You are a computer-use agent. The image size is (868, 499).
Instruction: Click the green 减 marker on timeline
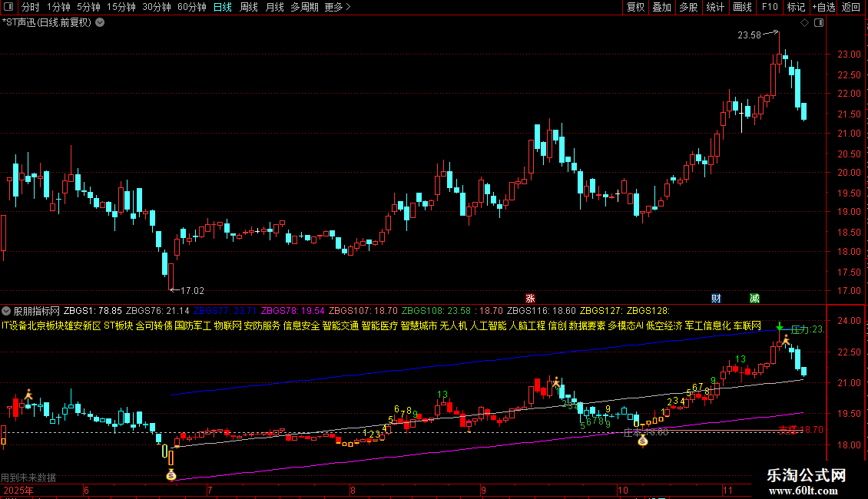[754, 298]
